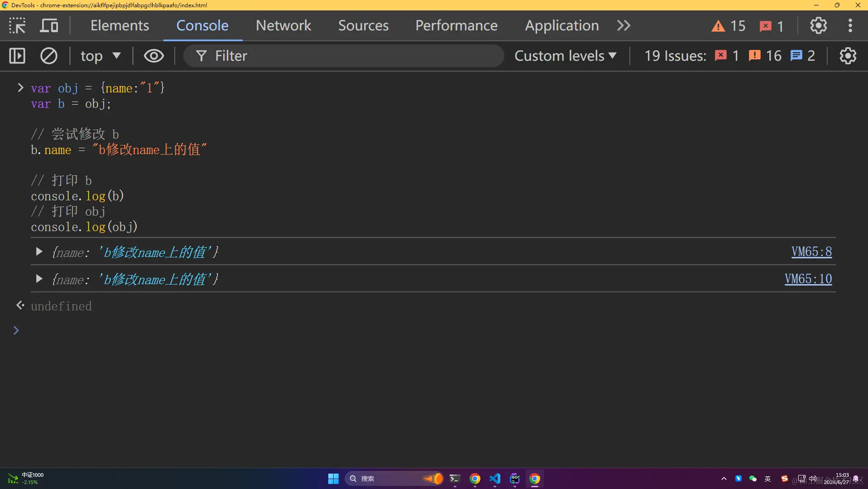Activate the inspect element picker icon
The width and height of the screenshot is (868, 489).
(x=17, y=25)
